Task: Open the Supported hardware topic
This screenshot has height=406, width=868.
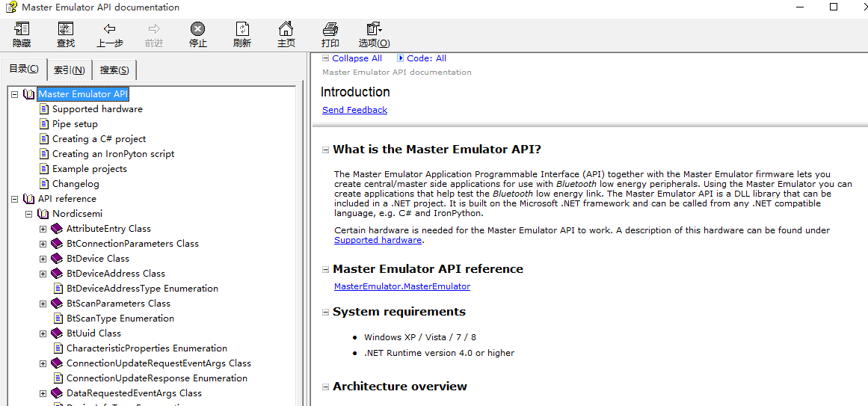Action: (x=97, y=109)
